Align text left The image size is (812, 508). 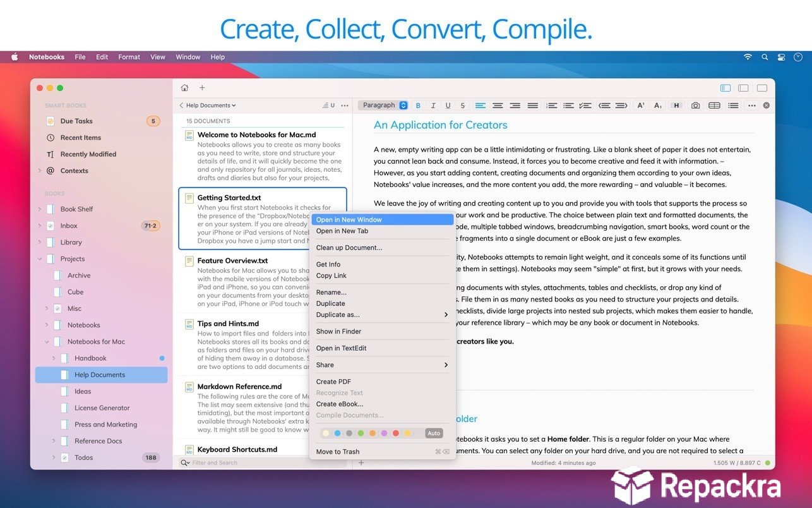(x=481, y=106)
